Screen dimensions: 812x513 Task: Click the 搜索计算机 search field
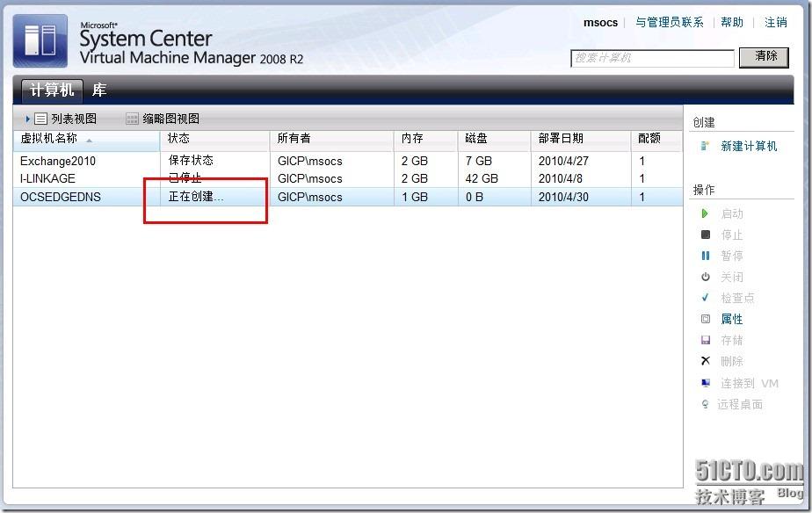coord(652,58)
